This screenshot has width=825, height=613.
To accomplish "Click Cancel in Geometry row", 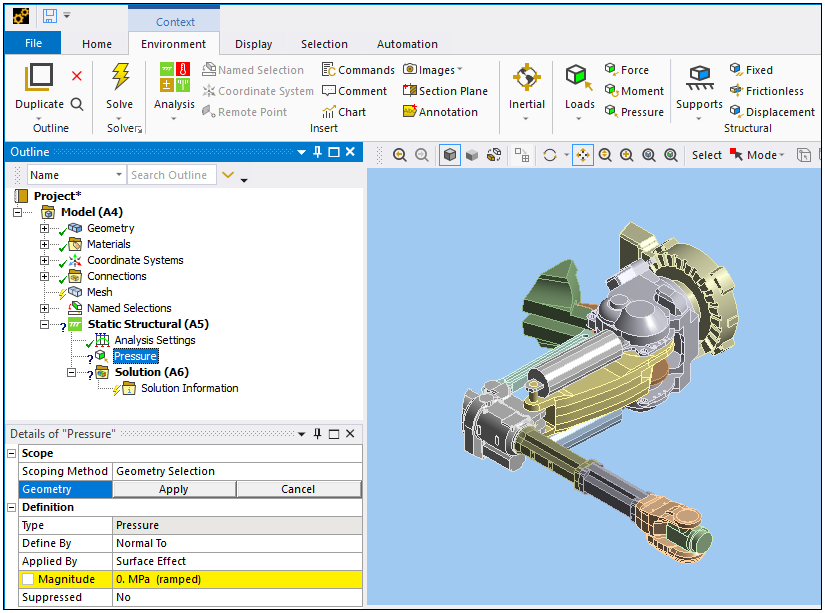I will tap(298, 489).
